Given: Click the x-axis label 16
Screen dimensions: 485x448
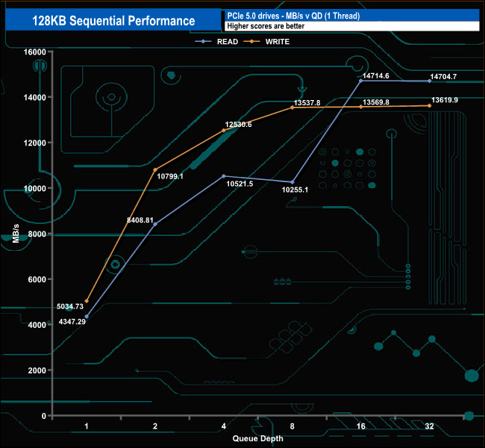Looking at the screenshot, I should [360, 426].
